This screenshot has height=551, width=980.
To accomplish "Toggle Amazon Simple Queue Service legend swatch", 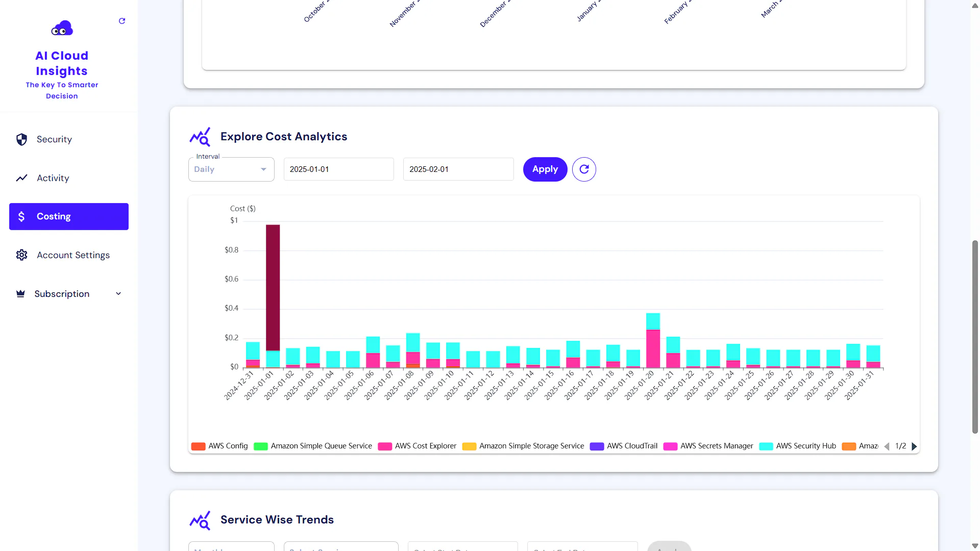I will click(261, 446).
